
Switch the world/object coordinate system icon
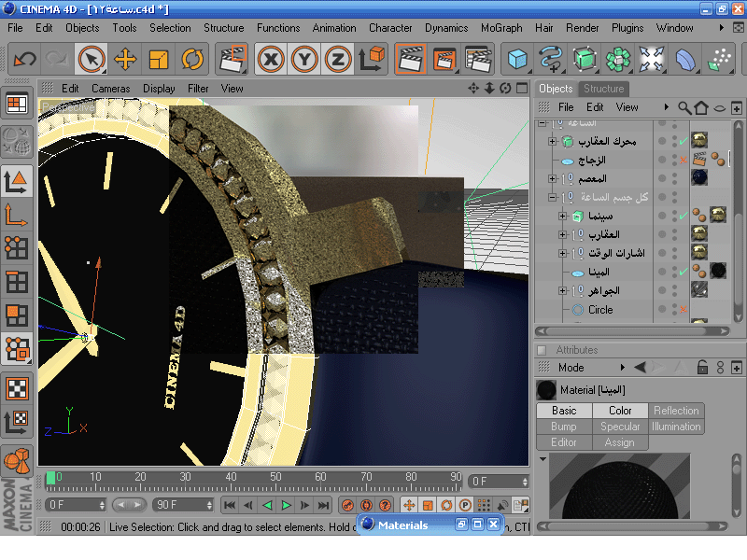pos(372,60)
